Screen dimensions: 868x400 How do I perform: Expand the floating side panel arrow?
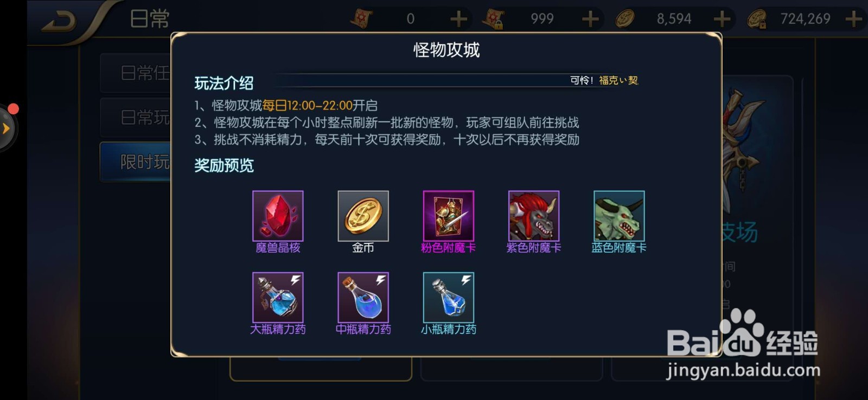(x=7, y=128)
